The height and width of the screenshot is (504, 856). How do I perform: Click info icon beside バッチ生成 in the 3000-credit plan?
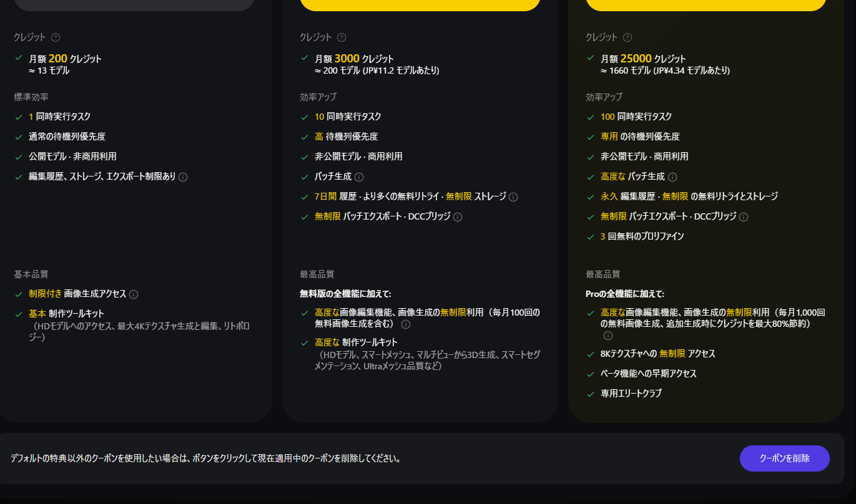click(359, 177)
